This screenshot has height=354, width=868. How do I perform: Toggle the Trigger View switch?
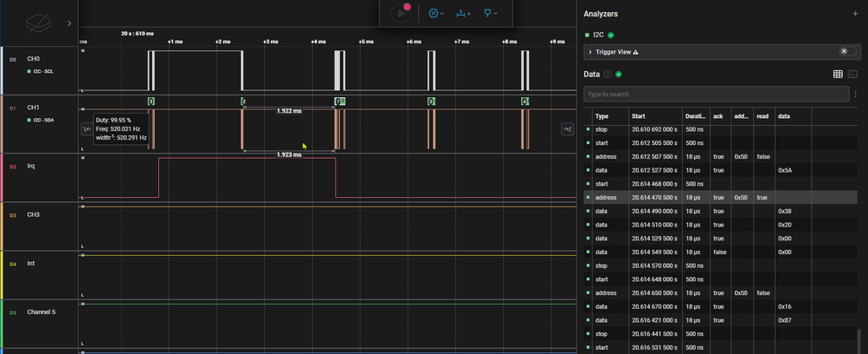point(847,51)
